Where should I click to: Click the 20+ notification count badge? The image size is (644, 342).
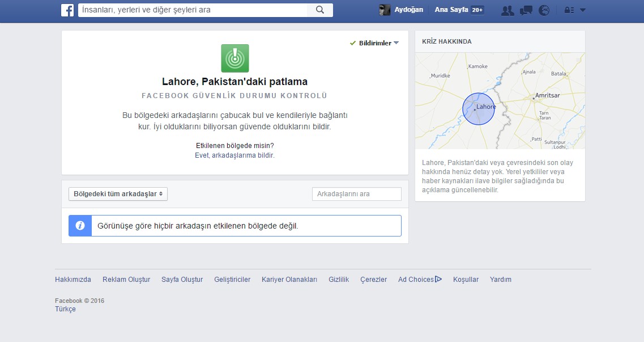477,10
